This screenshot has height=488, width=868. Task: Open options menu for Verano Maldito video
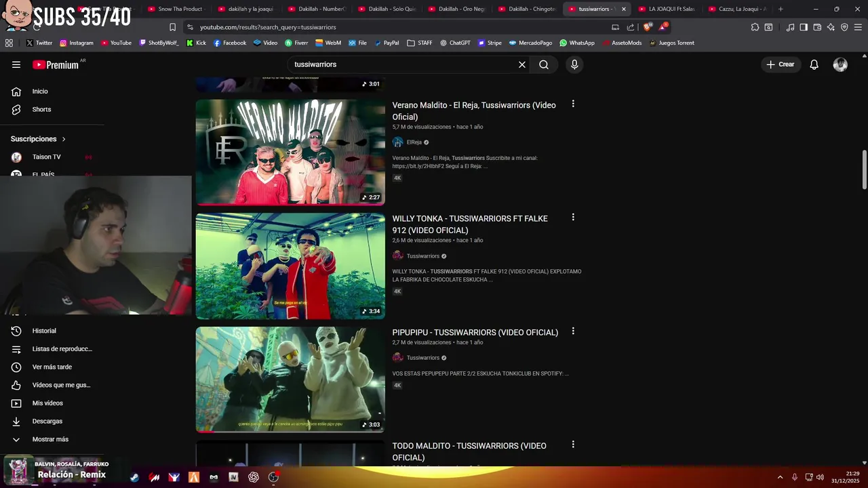pyautogui.click(x=573, y=104)
